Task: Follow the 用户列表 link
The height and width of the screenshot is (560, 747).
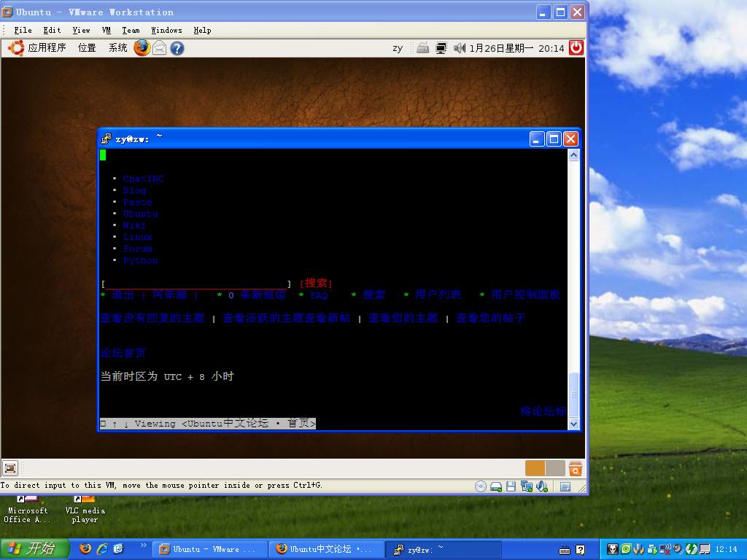Action: point(438,295)
